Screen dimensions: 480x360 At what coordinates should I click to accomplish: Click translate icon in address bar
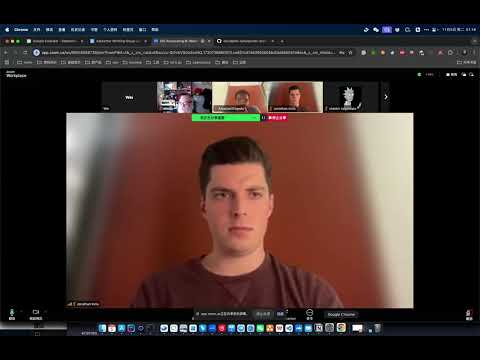coord(342,53)
